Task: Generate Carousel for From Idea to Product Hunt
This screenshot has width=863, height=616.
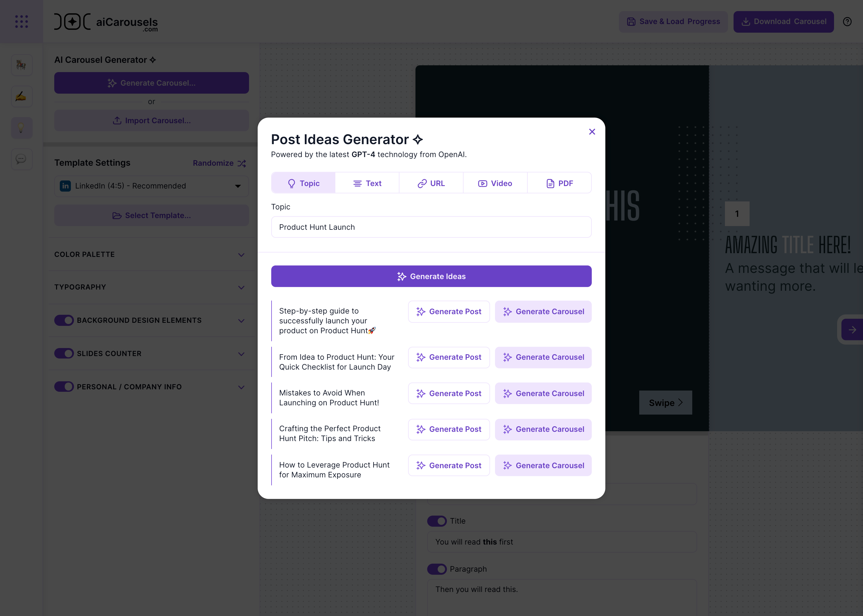Action: pos(543,357)
